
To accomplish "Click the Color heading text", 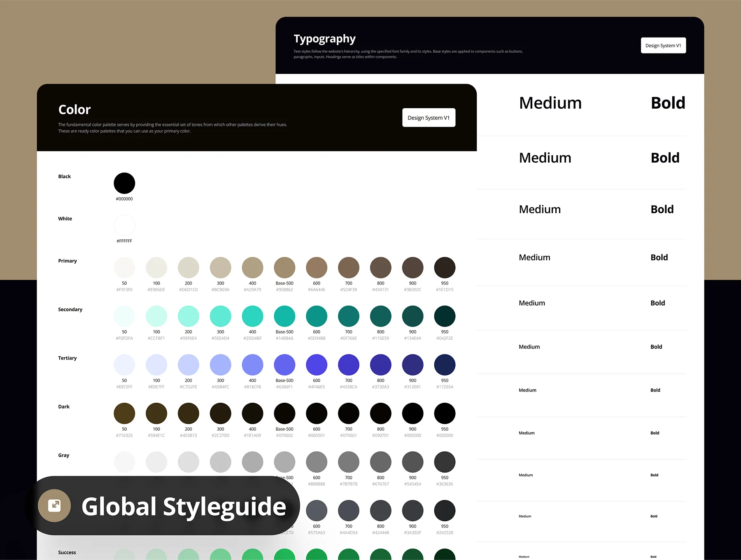I will (75, 110).
